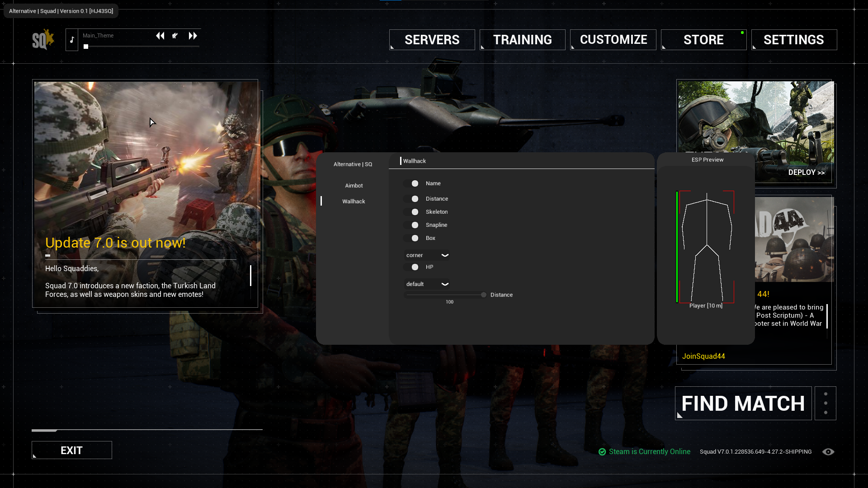Click the music note icon

[x=71, y=39]
